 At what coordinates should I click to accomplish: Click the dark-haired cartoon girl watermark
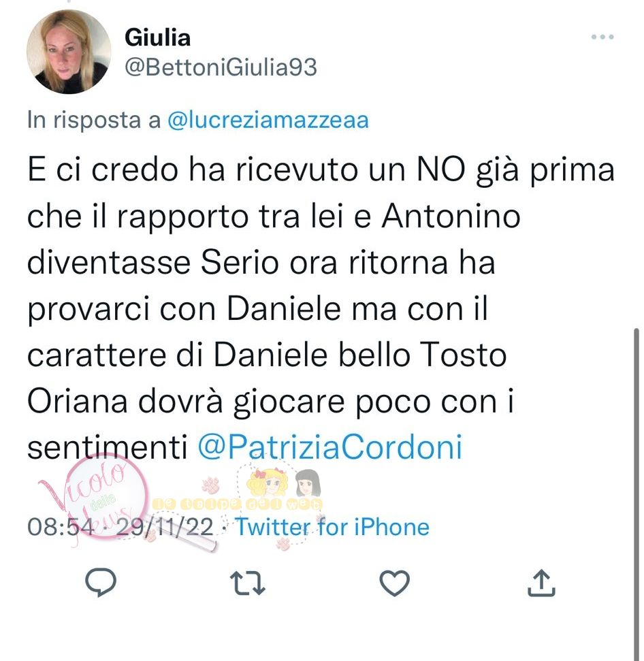[x=307, y=483]
